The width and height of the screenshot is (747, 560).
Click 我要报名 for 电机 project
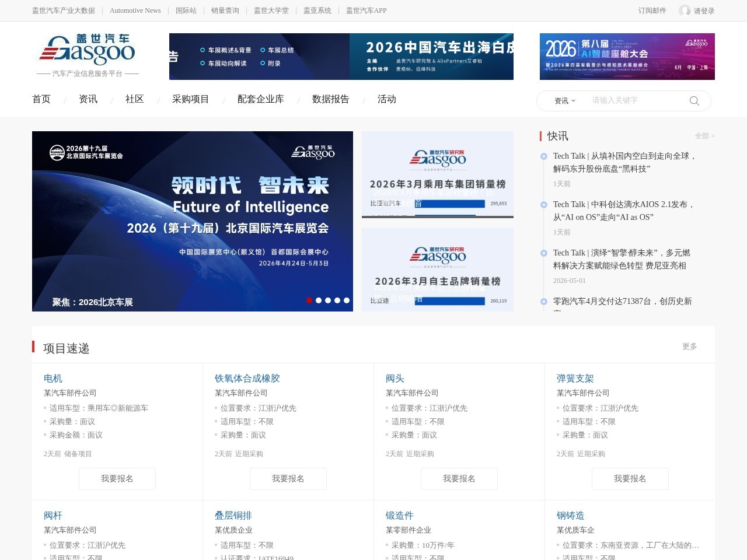coord(117,479)
